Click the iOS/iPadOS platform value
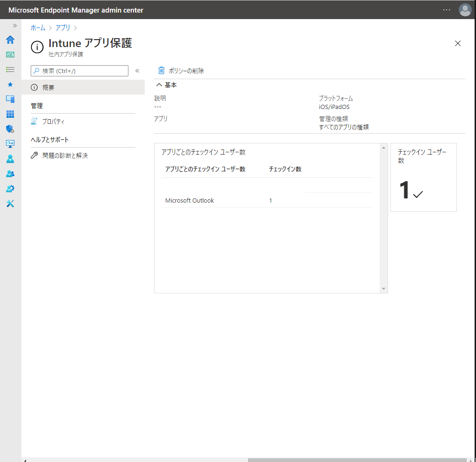This screenshot has width=476, height=462. (x=334, y=107)
